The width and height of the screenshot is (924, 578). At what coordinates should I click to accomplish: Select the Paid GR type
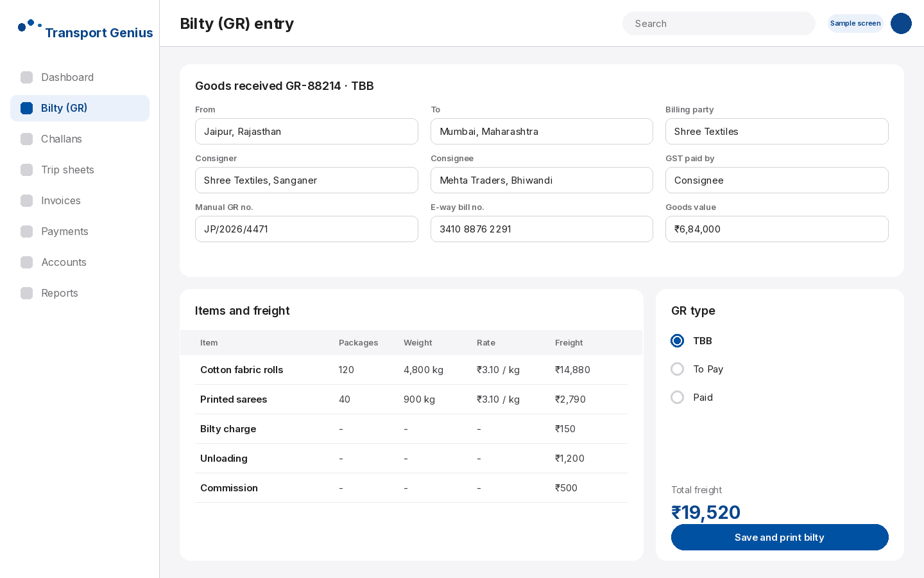click(x=677, y=397)
